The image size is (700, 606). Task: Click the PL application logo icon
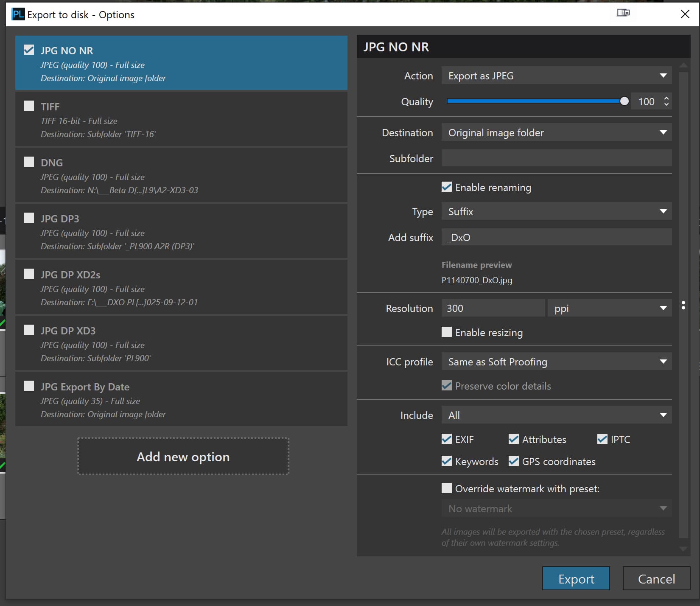pos(18,14)
